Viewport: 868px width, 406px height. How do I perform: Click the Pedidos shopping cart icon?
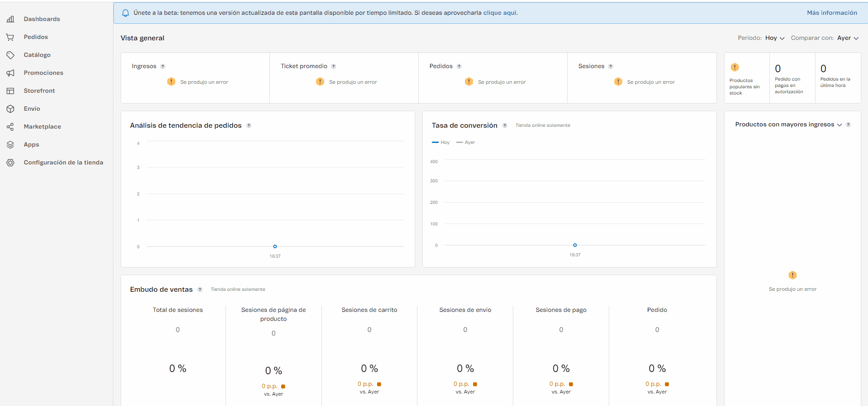10,37
